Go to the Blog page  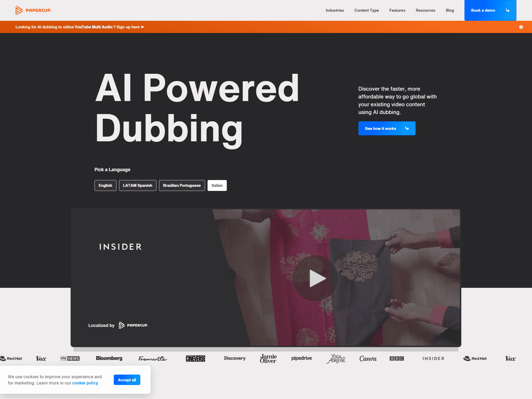[x=450, y=10]
